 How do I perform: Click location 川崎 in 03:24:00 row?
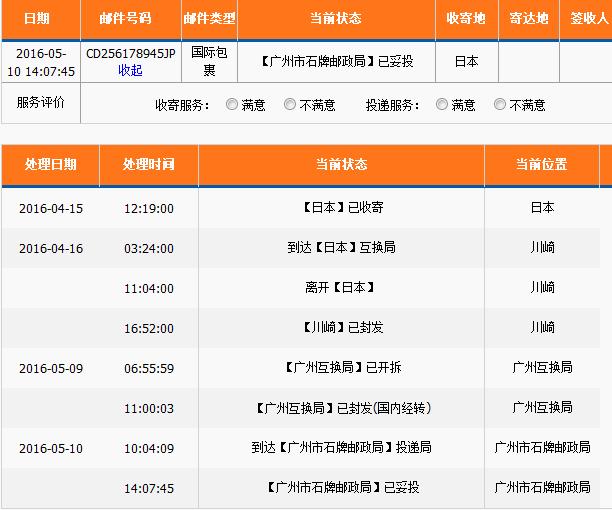(x=542, y=247)
